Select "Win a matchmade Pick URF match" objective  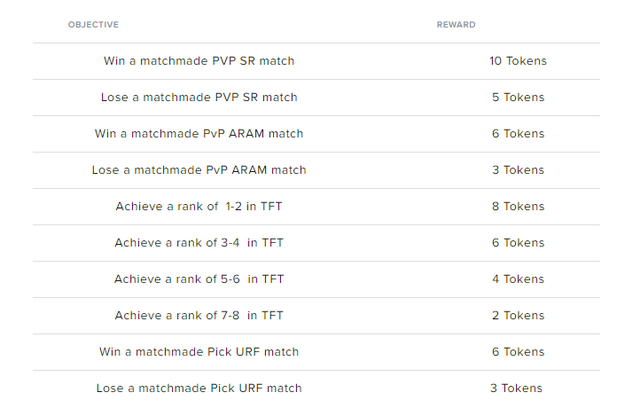pos(199,352)
